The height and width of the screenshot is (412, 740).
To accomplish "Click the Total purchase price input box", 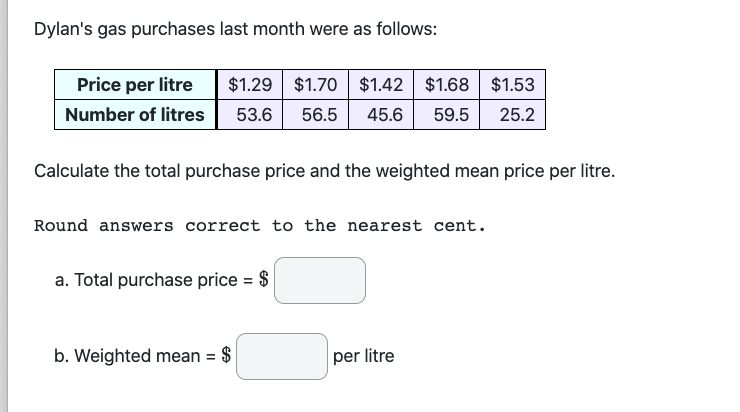I will pos(320,280).
